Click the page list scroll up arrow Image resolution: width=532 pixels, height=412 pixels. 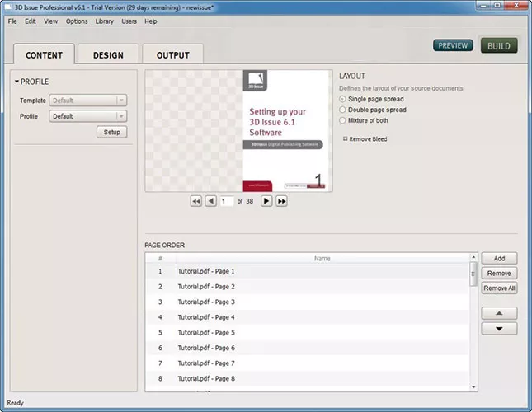[473, 257]
